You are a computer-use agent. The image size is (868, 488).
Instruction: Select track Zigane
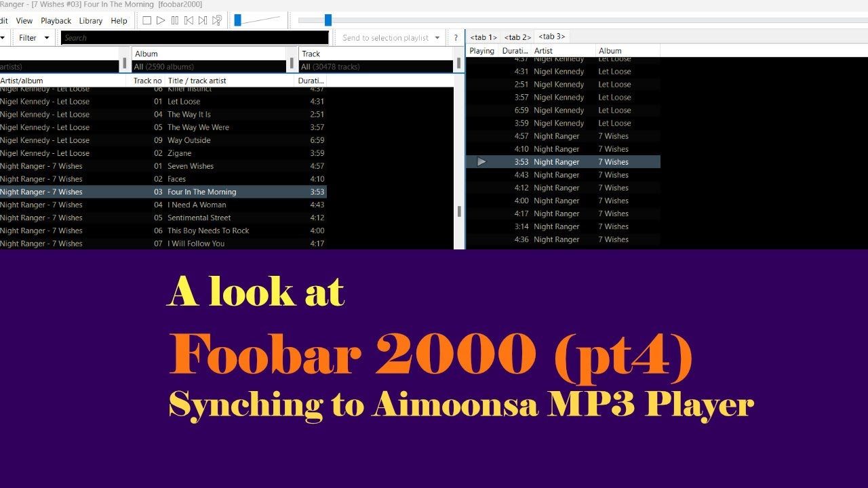pyautogui.click(x=163, y=153)
